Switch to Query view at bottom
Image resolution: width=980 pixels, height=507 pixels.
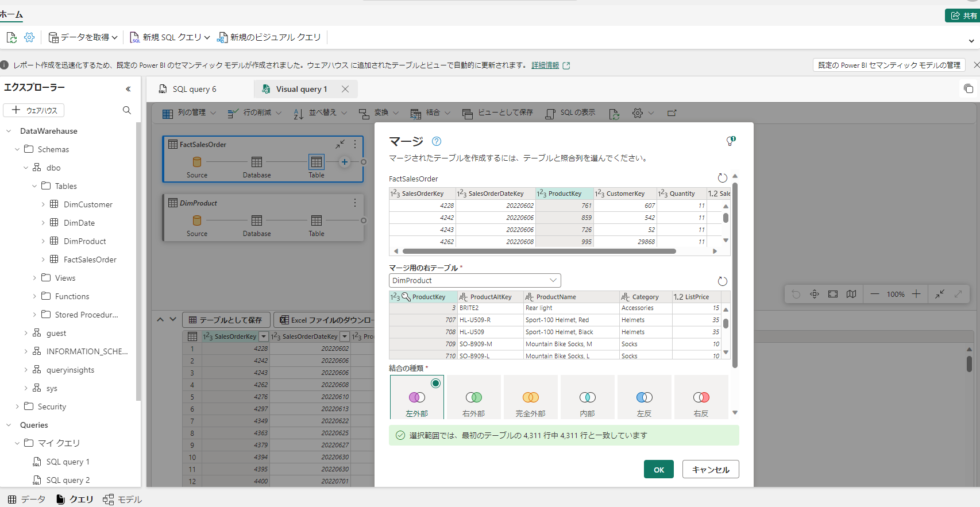point(75,500)
